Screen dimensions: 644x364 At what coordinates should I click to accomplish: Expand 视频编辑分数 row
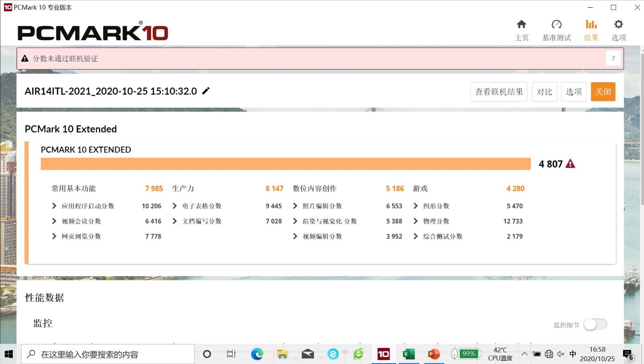295,236
